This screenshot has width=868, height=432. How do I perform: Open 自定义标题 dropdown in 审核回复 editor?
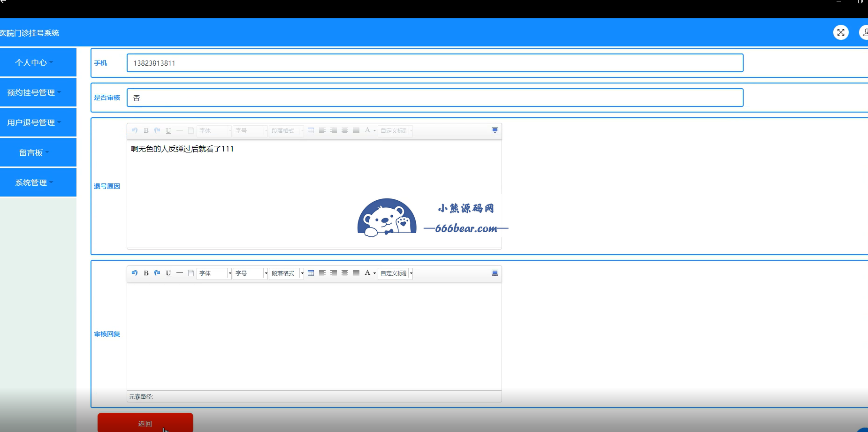[396, 273]
